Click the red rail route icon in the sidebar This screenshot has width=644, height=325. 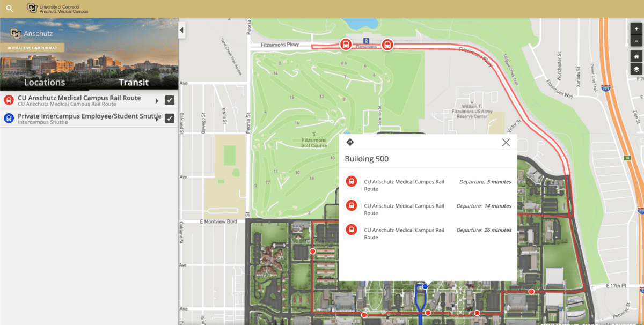point(8,99)
